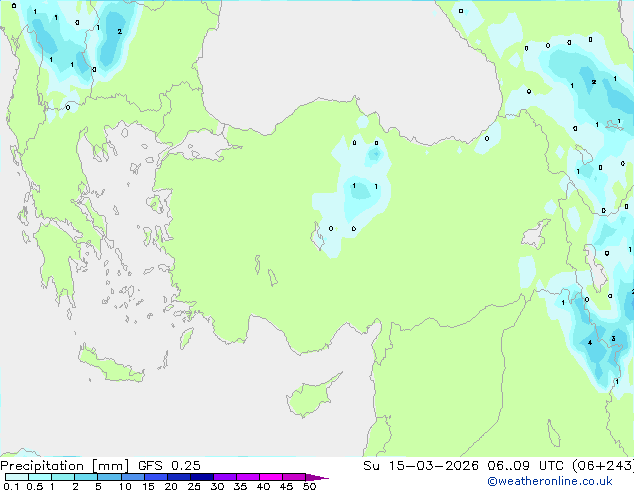
Task: Click the "(06+243)" forecast offset text
Action: 603,466
